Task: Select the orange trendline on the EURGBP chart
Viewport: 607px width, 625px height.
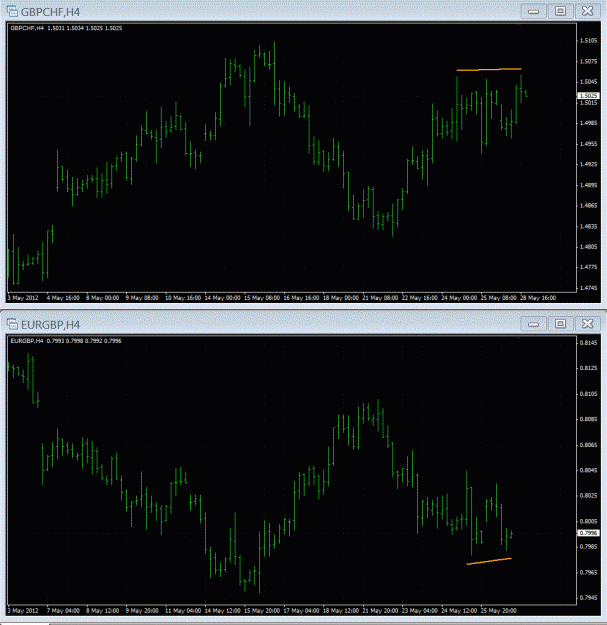Action: (x=489, y=561)
